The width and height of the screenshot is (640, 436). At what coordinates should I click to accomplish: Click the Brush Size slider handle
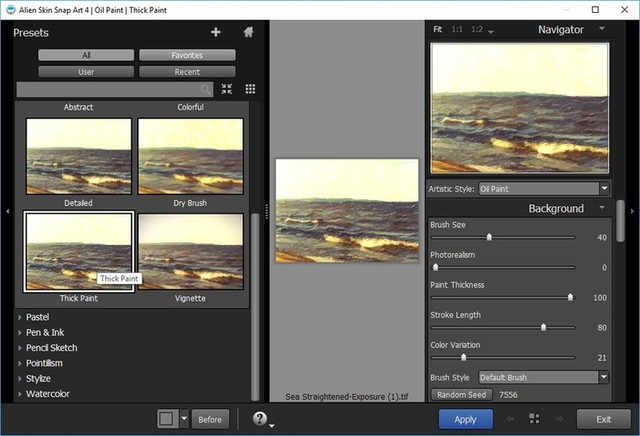pos(489,237)
